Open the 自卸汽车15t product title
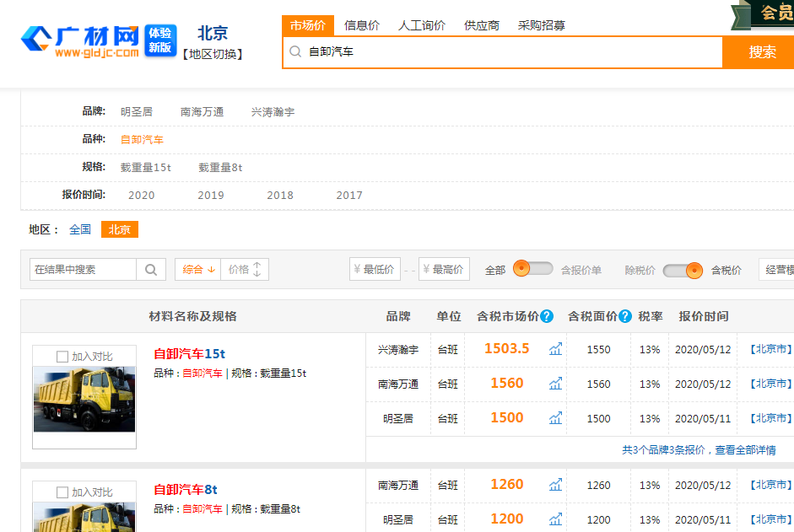Screen dimensions: 794x532 pos(189,354)
